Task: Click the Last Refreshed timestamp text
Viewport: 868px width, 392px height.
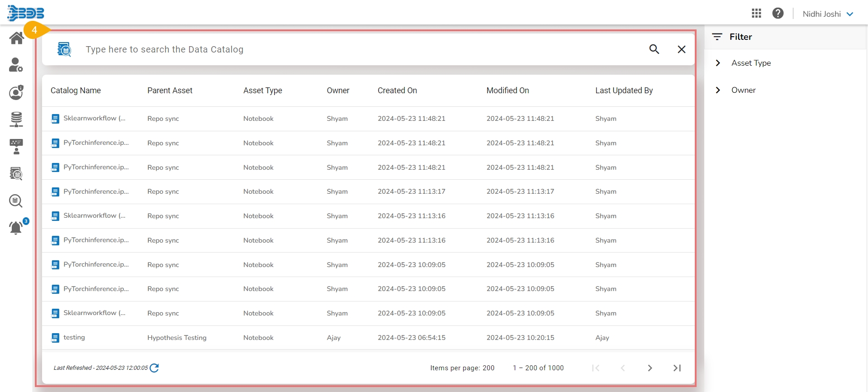Action: (x=100, y=368)
